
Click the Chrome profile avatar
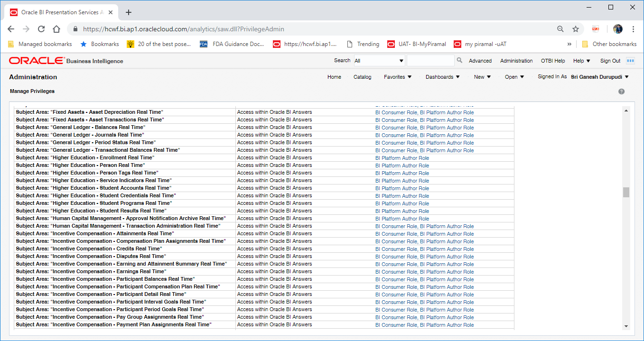[617, 28]
